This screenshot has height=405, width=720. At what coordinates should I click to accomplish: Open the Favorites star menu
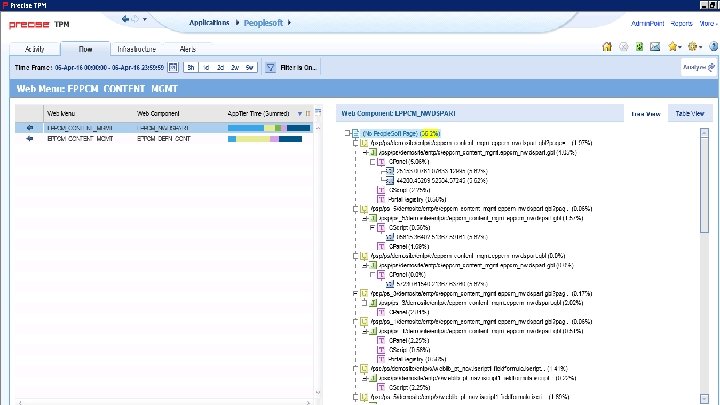(x=675, y=46)
